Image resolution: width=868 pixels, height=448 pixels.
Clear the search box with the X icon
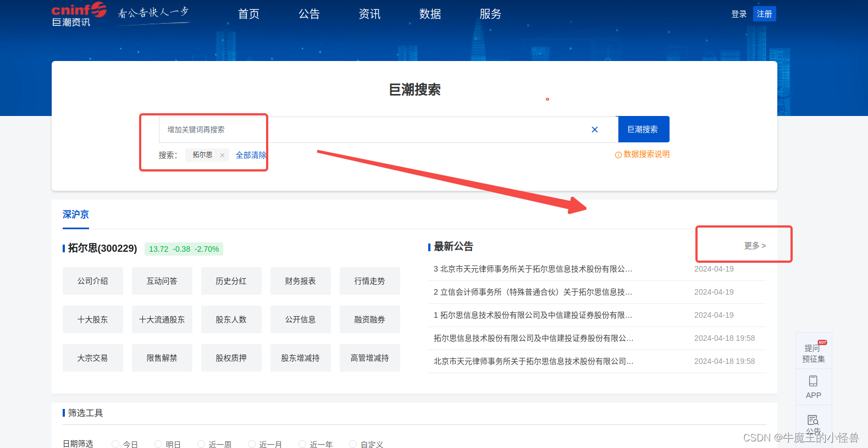tap(595, 130)
